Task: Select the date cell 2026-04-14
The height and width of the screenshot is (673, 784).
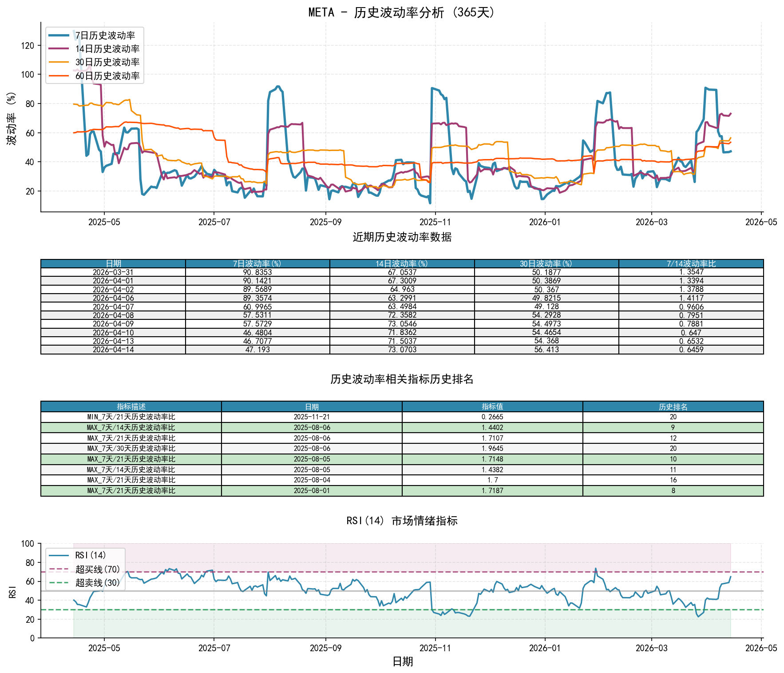Action: click(113, 350)
